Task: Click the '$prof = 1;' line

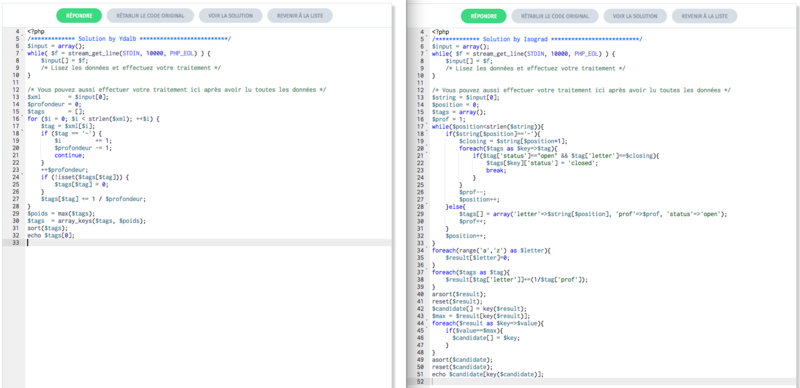Action: pyautogui.click(x=448, y=119)
